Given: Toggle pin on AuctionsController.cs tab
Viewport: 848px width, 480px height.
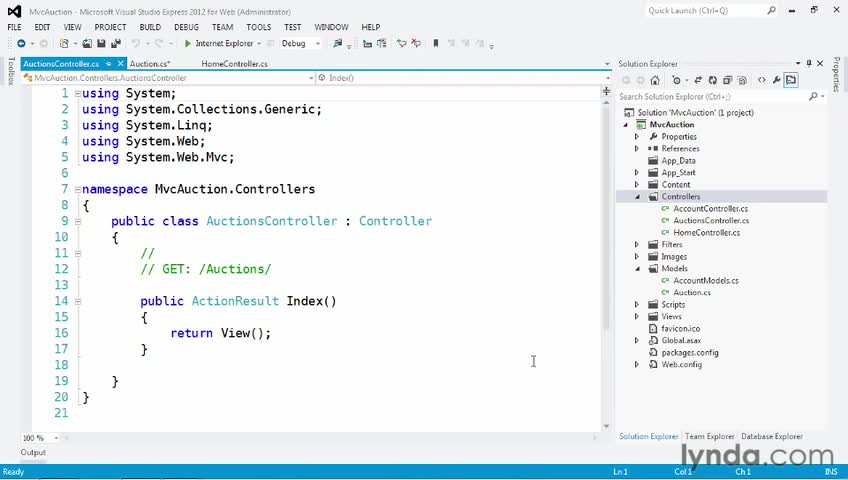Looking at the screenshot, I should pyautogui.click(x=108, y=63).
